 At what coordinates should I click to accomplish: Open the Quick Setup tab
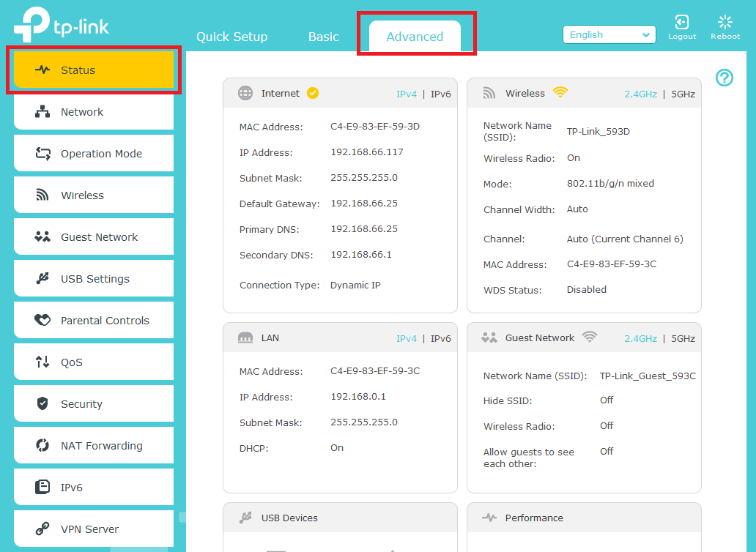[231, 37]
